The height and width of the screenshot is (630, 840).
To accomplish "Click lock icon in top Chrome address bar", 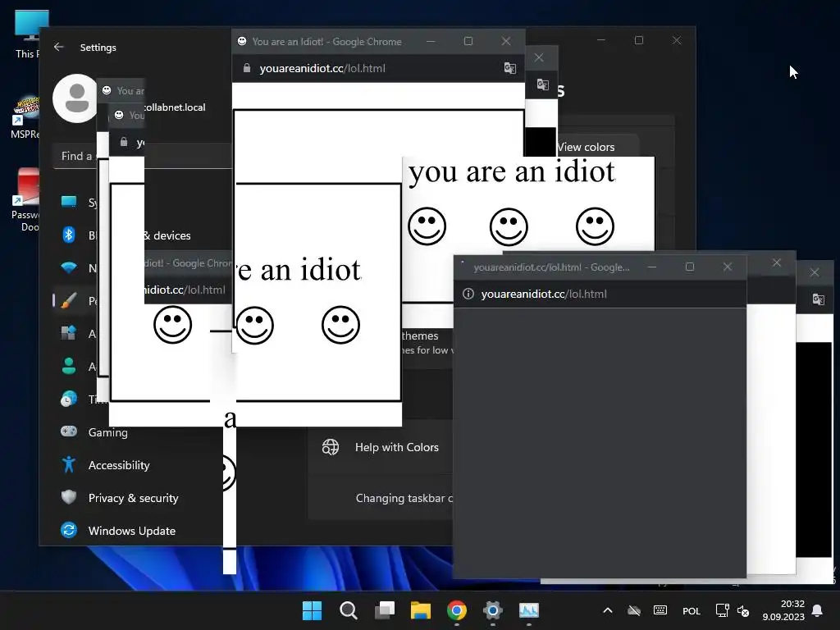I will [x=246, y=68].
